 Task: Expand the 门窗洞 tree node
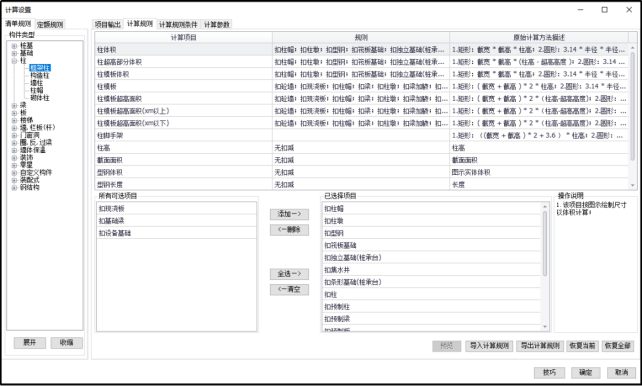pyautogui.click(x=15, y=135)
